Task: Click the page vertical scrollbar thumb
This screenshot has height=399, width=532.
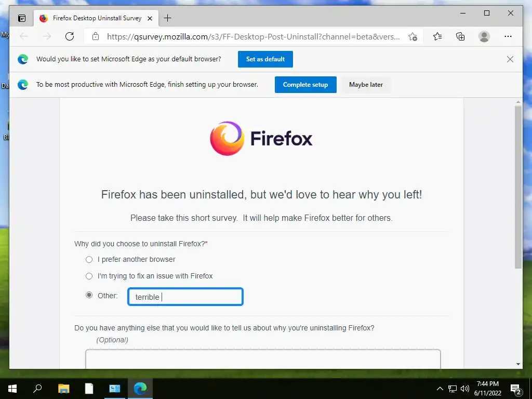Action: [x=518, y=187]
